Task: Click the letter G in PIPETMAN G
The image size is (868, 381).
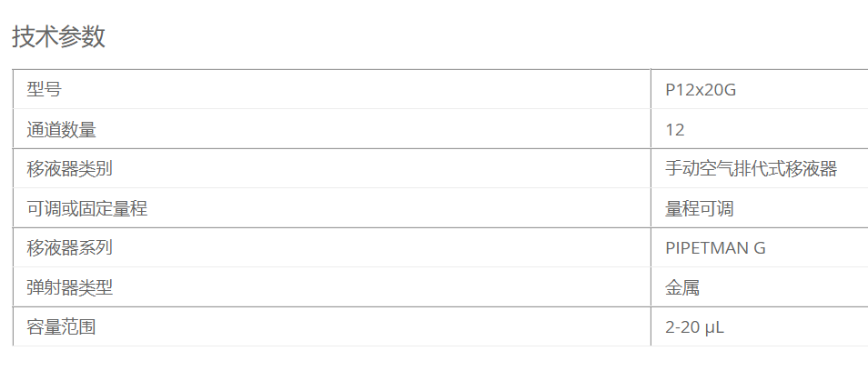Action: (x=760, y=247)
